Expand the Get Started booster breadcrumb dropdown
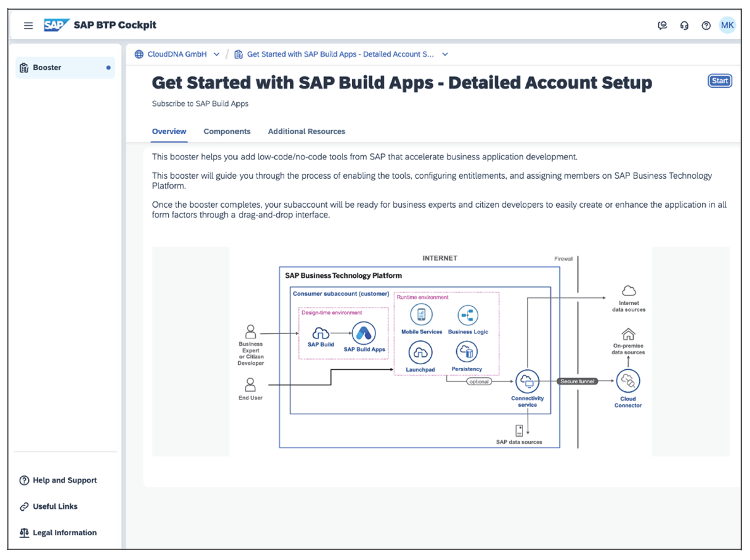 coord(445,54)
